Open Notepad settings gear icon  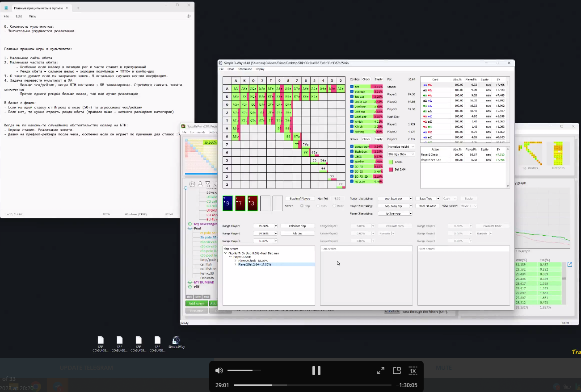coord(189,16)
